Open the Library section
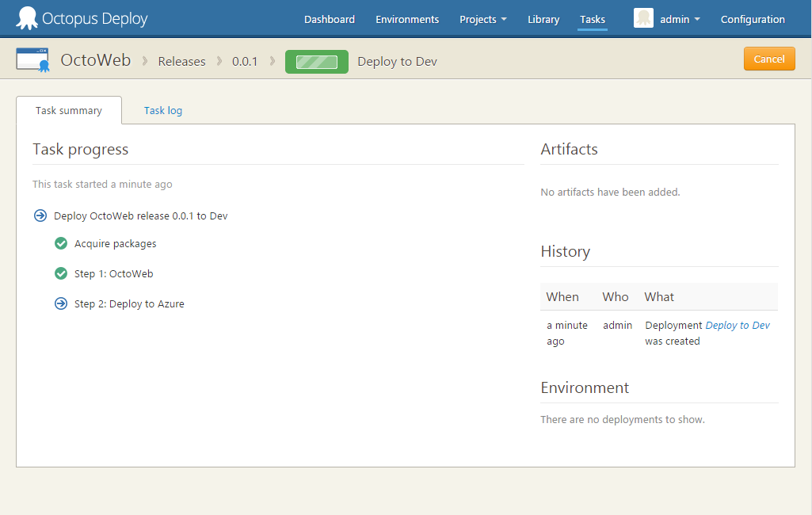The image size is (812, 515). click(x=543, y=19)
